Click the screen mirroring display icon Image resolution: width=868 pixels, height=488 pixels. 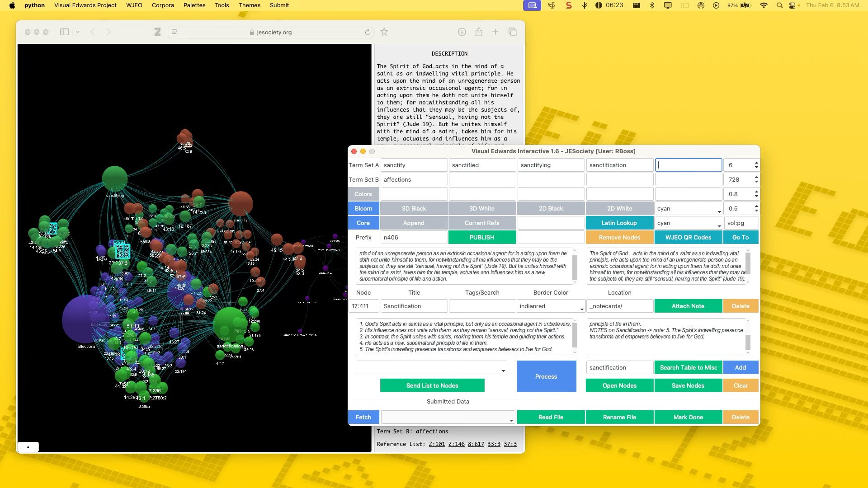point(668,5)
